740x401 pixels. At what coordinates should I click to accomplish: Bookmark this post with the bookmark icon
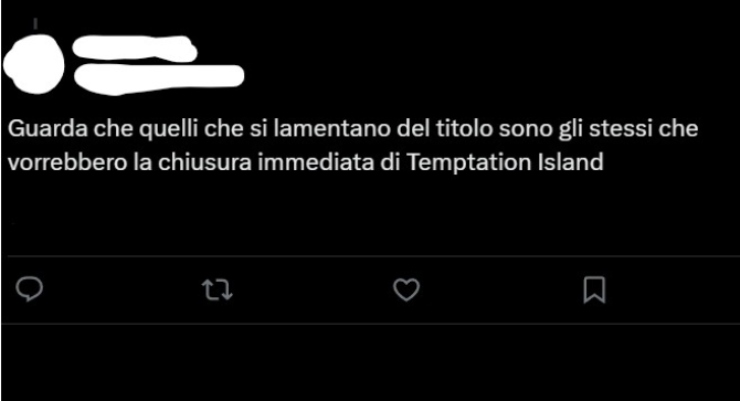click(594, 289)
